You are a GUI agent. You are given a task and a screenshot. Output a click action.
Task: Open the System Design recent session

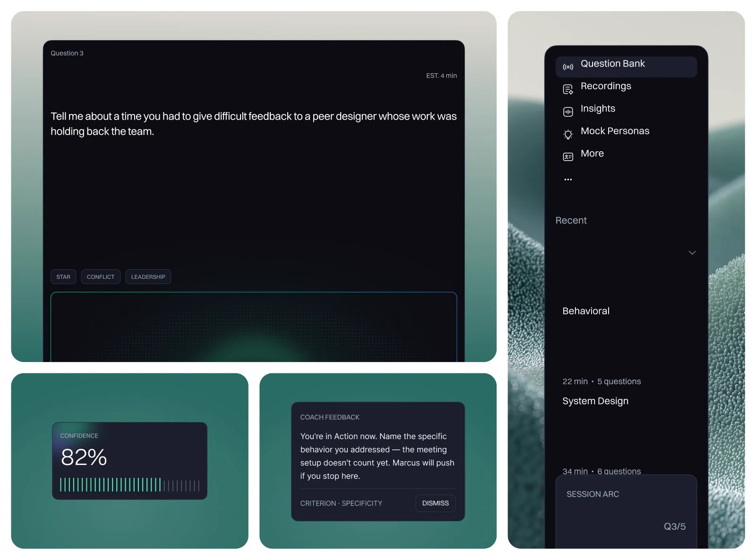pyautogui.click(x=595, y=401)
